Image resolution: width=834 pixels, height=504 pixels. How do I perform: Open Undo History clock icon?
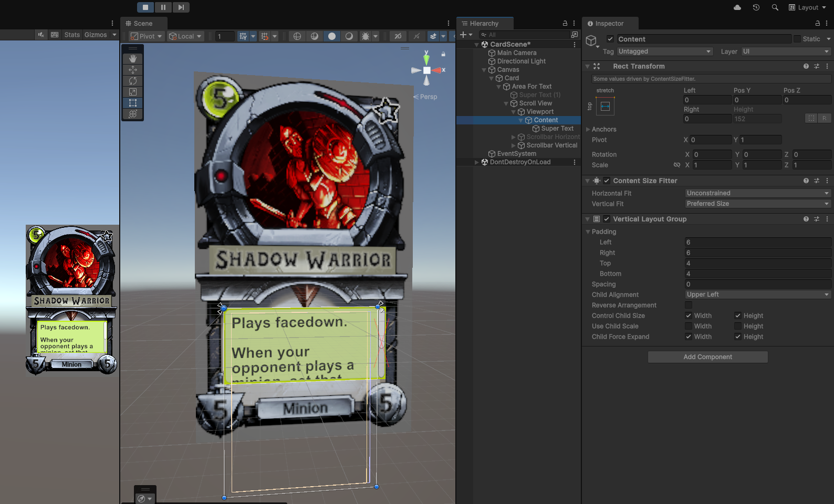pyautogui.click(x=756, y=7)
